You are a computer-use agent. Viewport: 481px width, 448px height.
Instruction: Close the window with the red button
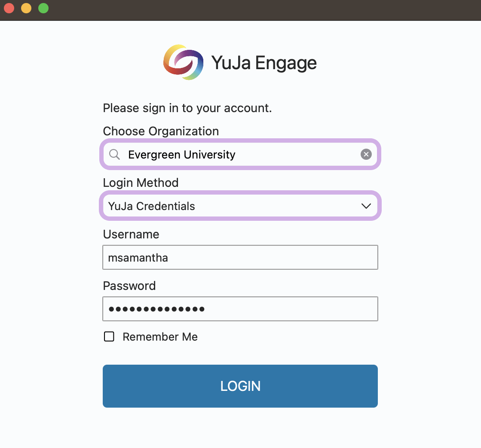pos(9,8)
